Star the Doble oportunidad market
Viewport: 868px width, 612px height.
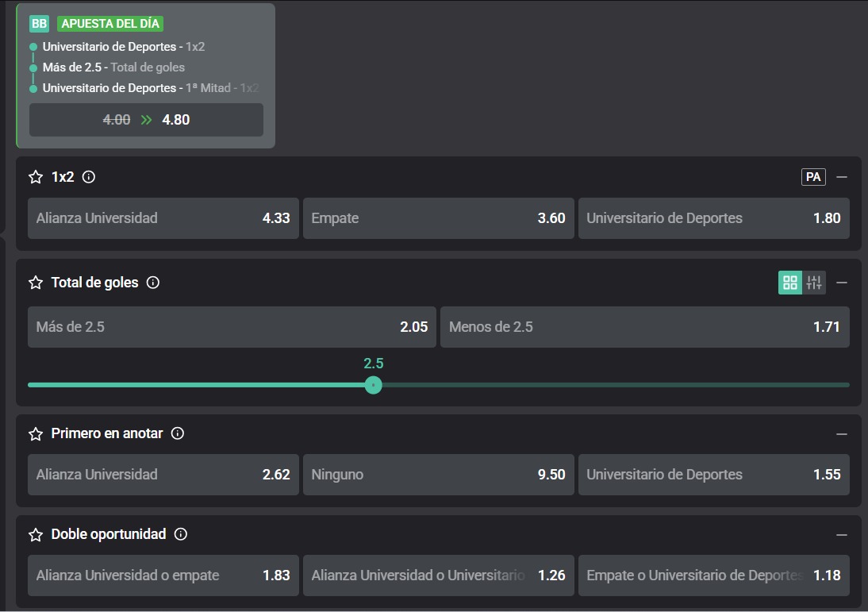36,534
